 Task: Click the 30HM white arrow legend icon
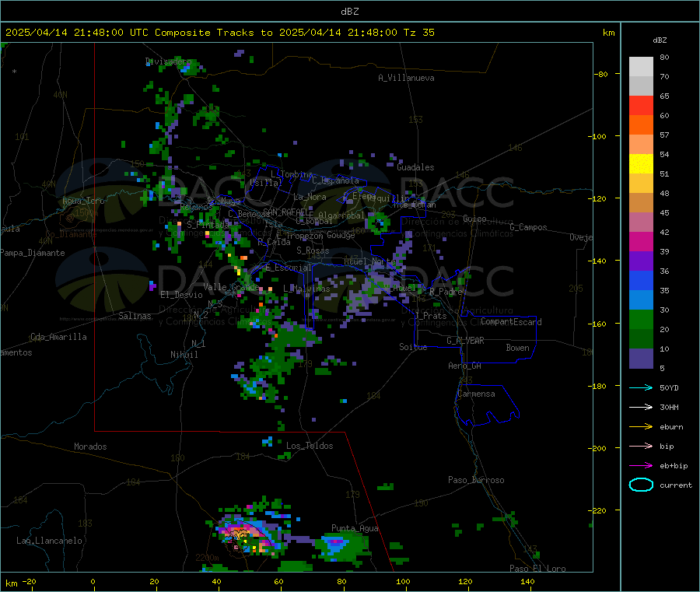pyautogui.click(x=641, y=407)
